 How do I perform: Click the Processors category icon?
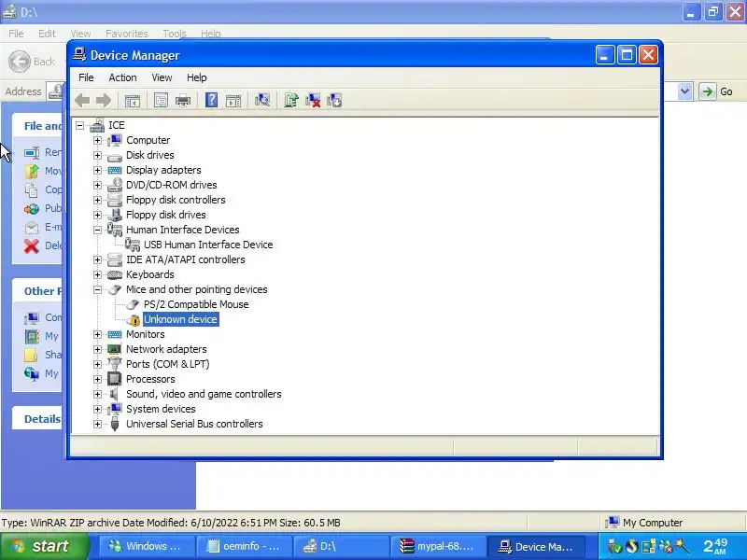[114, 379]
